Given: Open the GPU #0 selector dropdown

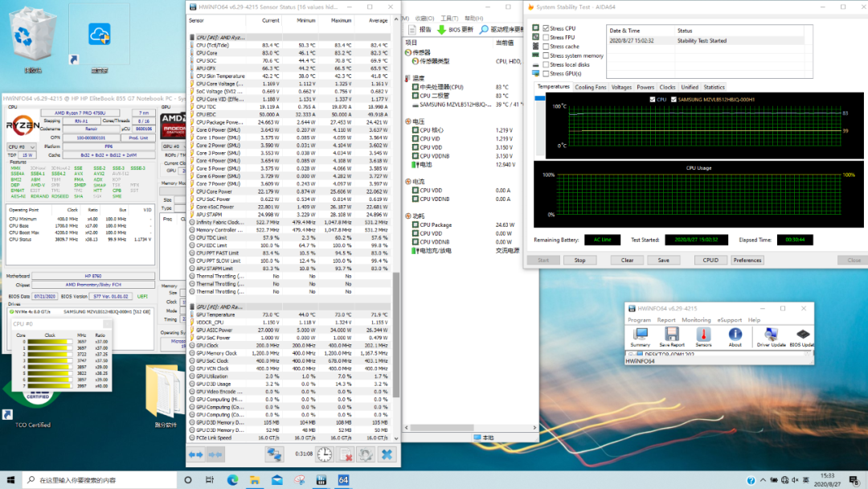Looking at the screenshot, I should pos(172,147).
